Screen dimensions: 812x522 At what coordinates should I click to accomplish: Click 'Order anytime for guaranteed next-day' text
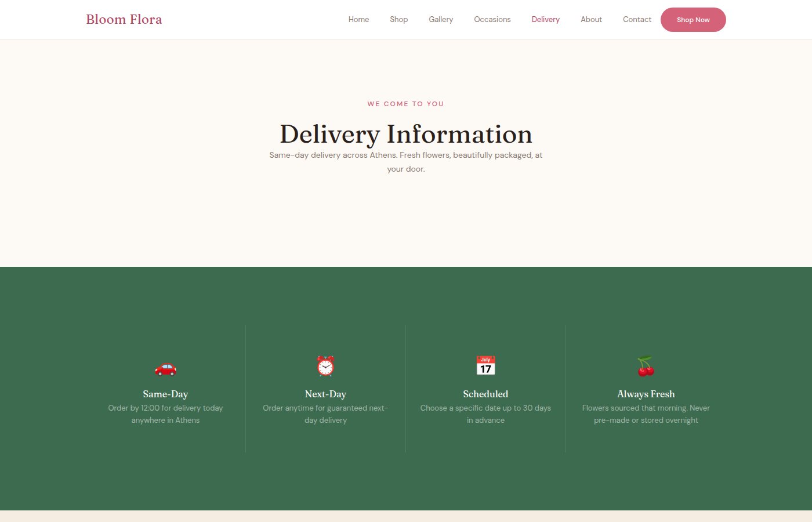(325, 414)
